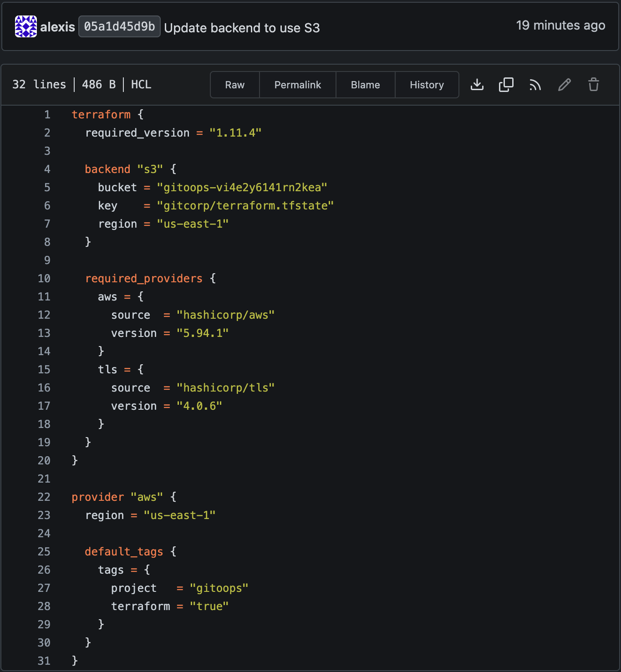Click the 'bucket' attribute name
Viewport: 621px width, 672px height.
(x=117, y=188)
